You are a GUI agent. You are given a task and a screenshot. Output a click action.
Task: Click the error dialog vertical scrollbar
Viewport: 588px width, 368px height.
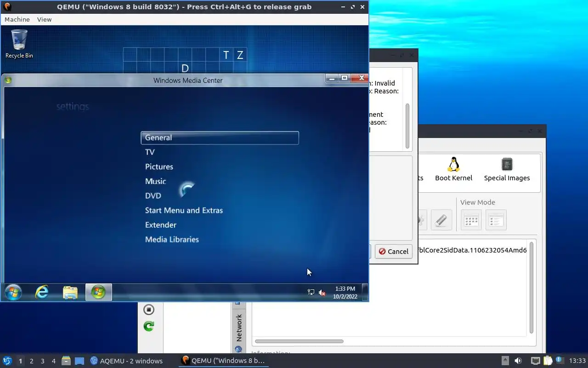coord(407,126)
